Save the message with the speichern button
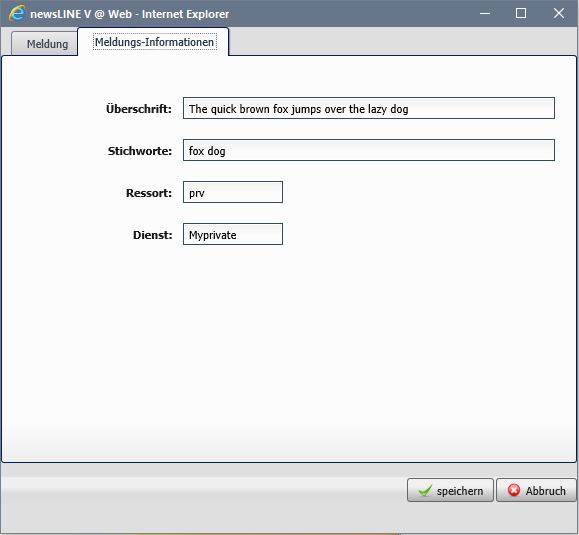This screenshot has width=579, height=535. click(450, 490)
